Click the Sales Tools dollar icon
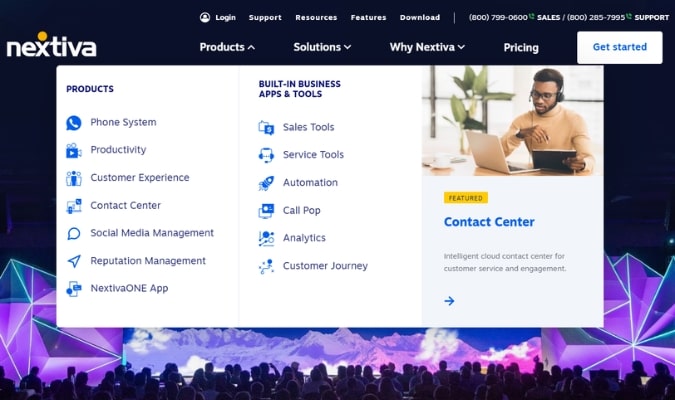 click(x=266, y=127)
